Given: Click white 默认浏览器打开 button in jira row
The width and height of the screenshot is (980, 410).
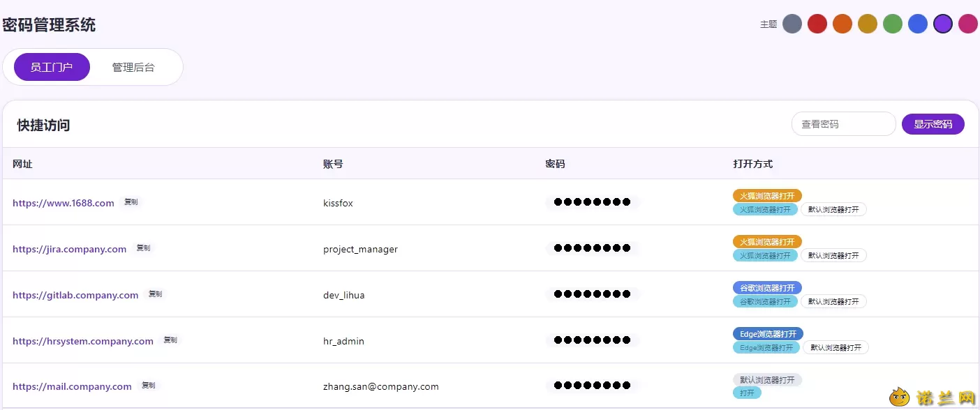Looking at the screenshot, I should click(x=833, y=255).
